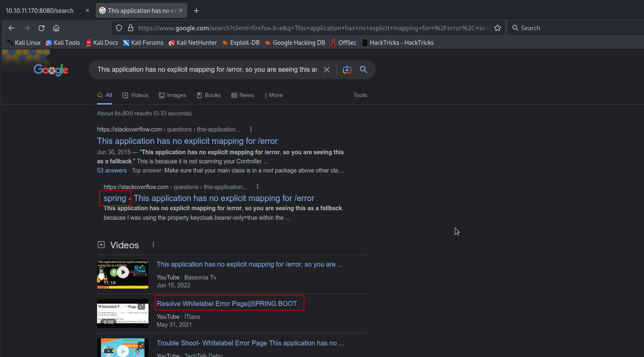The width and height of the screenshot is (644, 357).
Task: Open first result 'This application has no explicit mapping for /error'
Action: click(187, 141)
